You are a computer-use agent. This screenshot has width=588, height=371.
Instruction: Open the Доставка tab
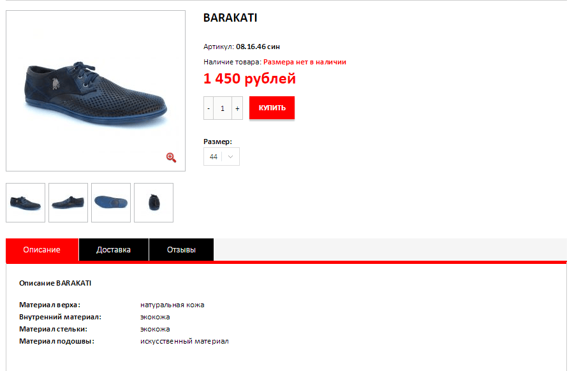[114, 250]
